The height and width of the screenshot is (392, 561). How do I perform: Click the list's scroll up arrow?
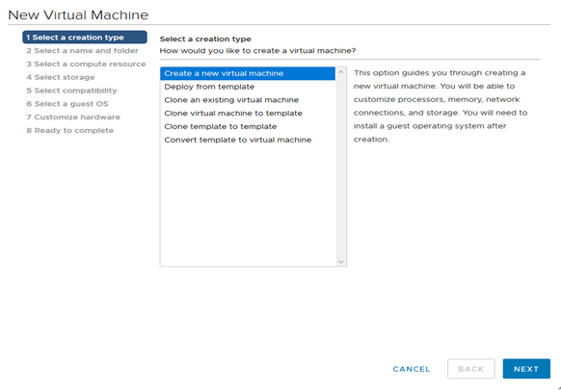click(341, 72)
